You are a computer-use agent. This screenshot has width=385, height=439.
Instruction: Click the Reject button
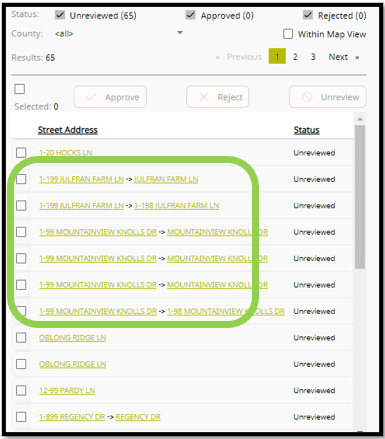tap(218, 97)
